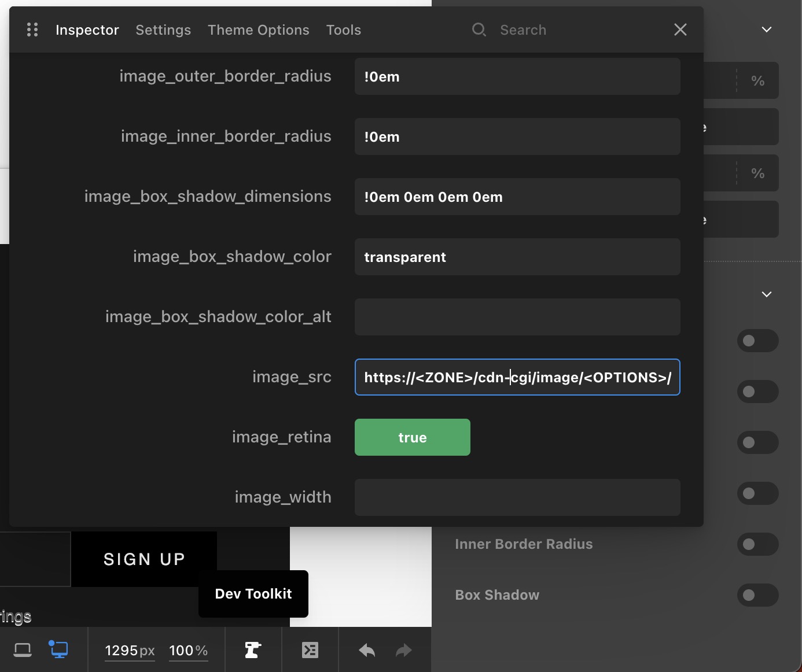Image resolution: width=802 pixels, height=672 pixels.
Task: Collapse the top right panel chevron
Action: [766, 29]
